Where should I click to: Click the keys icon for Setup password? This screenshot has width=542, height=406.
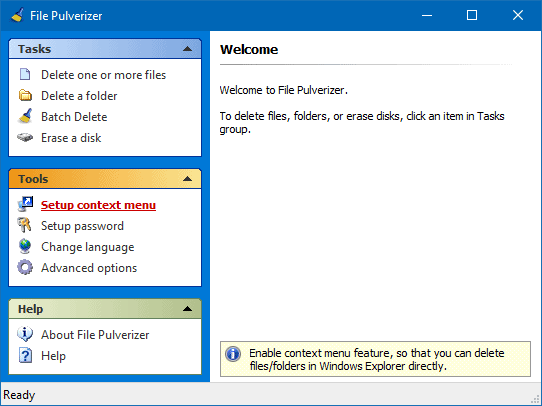25,225
